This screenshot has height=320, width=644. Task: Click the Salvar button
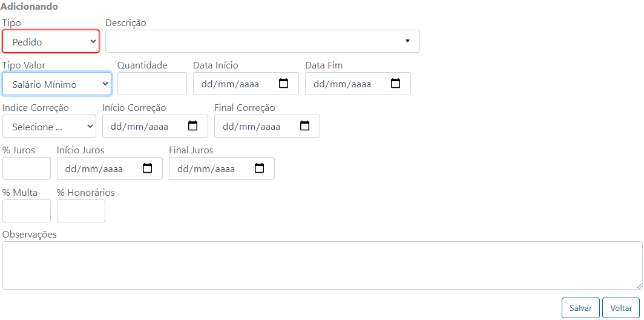click(581, 308)
